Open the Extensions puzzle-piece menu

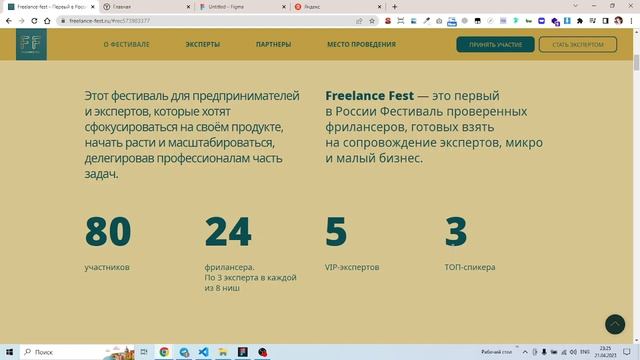click(580, 21)
